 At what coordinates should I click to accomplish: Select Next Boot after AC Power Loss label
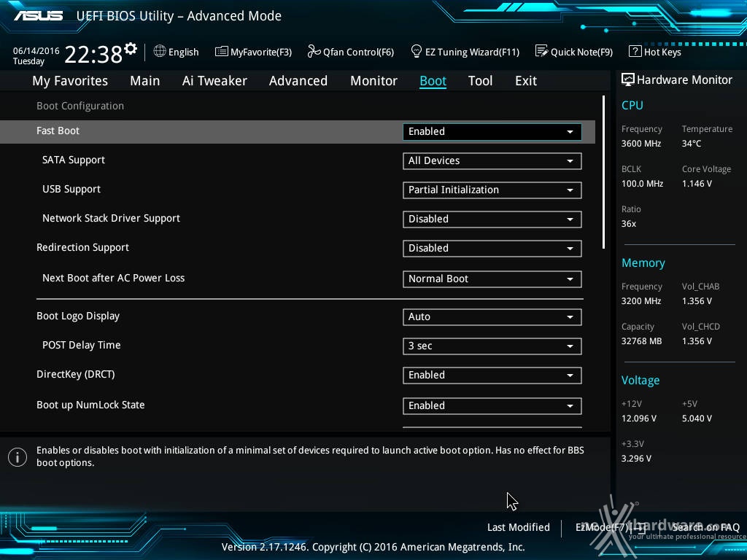113,278
